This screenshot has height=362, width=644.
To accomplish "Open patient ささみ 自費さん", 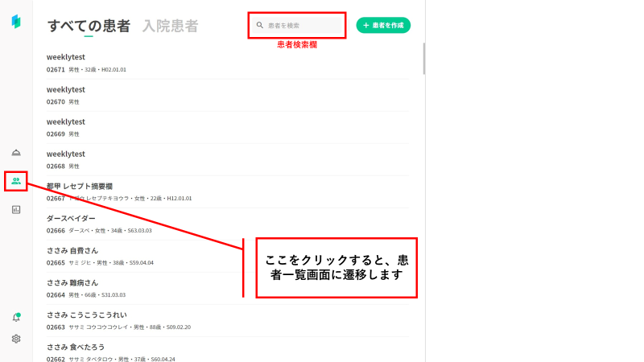I will pos(228,257).
